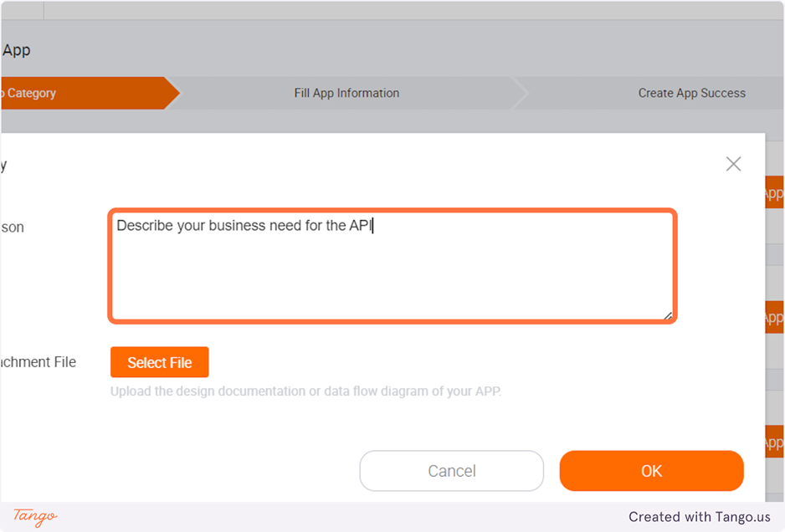This screenshot has width=785, height=532.
Task: Click the orange arrow tip after Category step
Action: (172, 93)
